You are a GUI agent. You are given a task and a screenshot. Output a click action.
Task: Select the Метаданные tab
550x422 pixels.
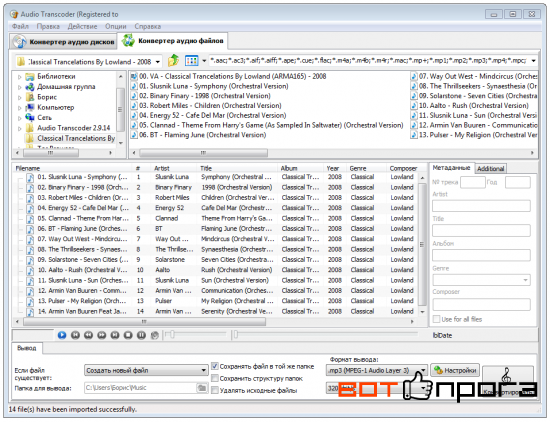pyautogui.click(x=451, y=168)
